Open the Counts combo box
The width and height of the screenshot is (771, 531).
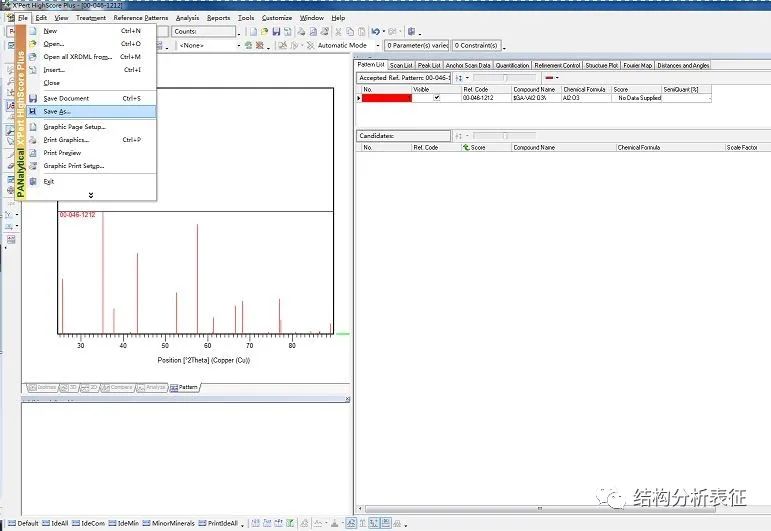pyautogui.click(x=204, y=31)
